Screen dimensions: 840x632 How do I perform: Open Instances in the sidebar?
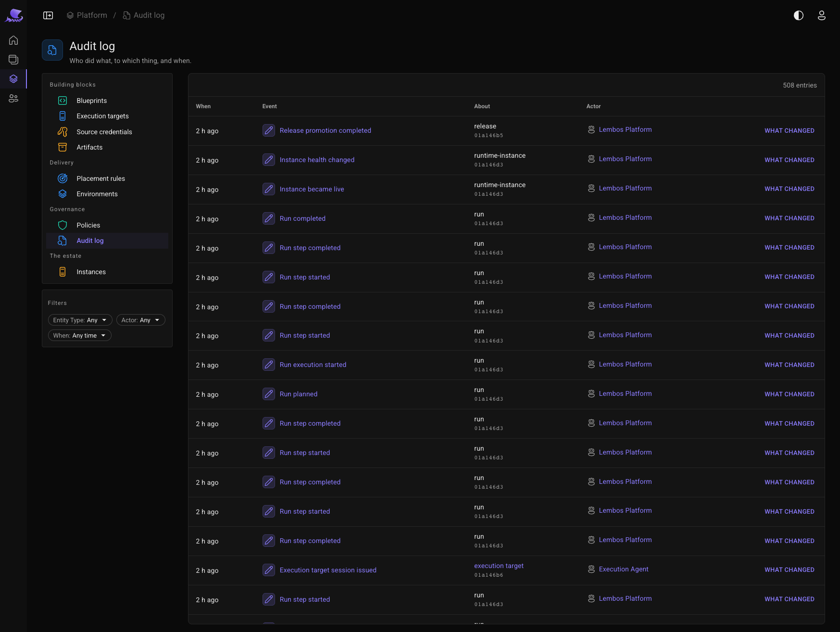click(107, 272)
